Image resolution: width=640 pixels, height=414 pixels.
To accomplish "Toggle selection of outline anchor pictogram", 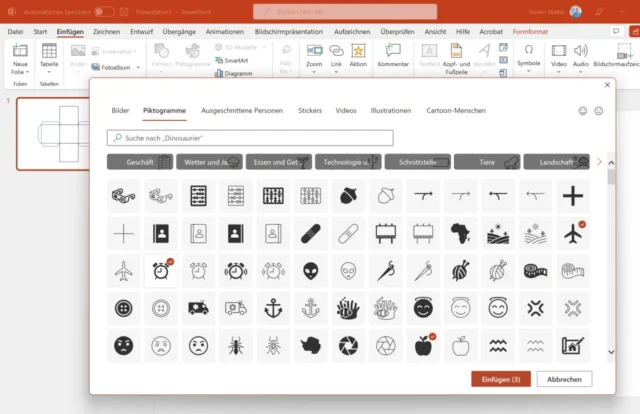I will pos(311,308).
